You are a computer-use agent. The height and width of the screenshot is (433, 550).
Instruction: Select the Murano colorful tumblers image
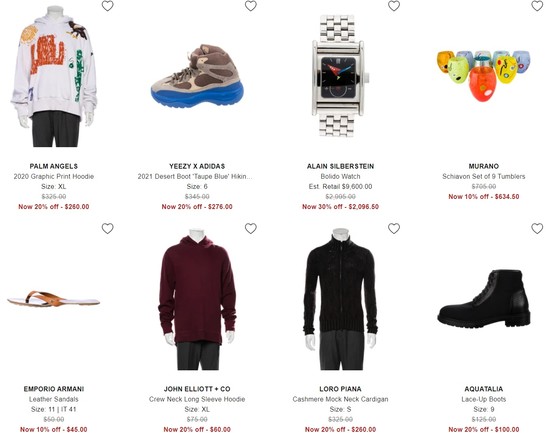click(484, 75)
